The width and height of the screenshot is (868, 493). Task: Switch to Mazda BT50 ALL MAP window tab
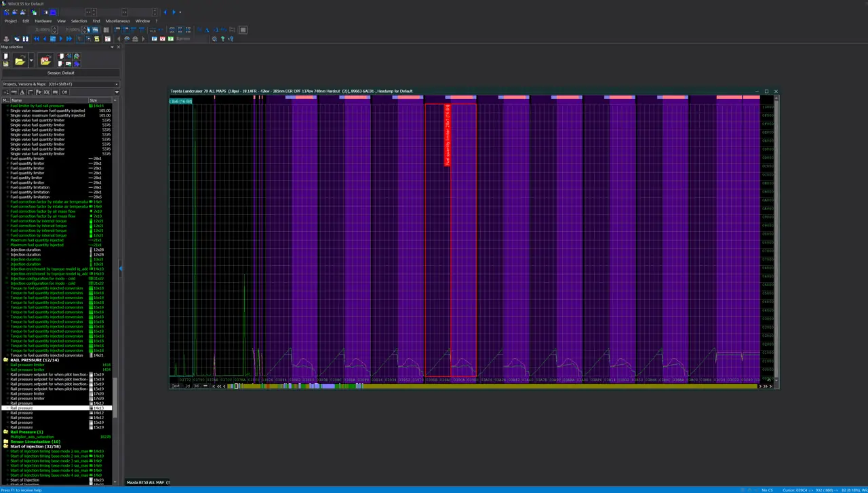point(148,482)
